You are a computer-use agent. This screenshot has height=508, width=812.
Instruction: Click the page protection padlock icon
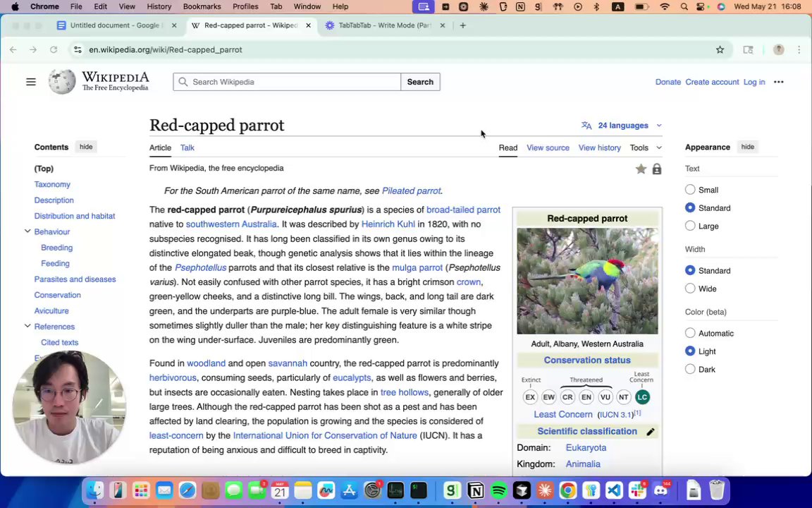pos(657,169)
